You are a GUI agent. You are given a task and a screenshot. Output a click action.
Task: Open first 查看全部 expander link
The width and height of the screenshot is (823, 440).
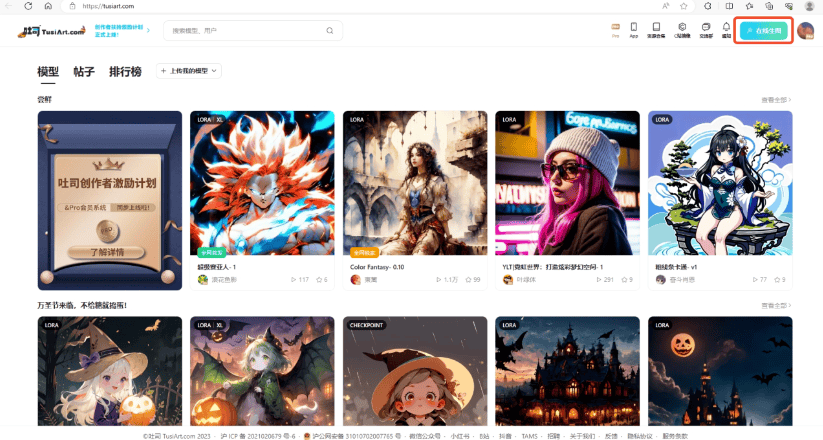775,100
